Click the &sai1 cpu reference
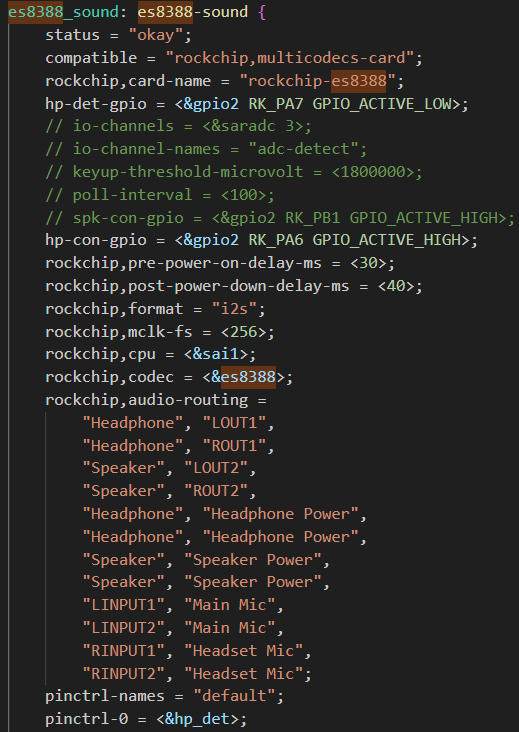 pyautogui.click(x=216, y=355)
